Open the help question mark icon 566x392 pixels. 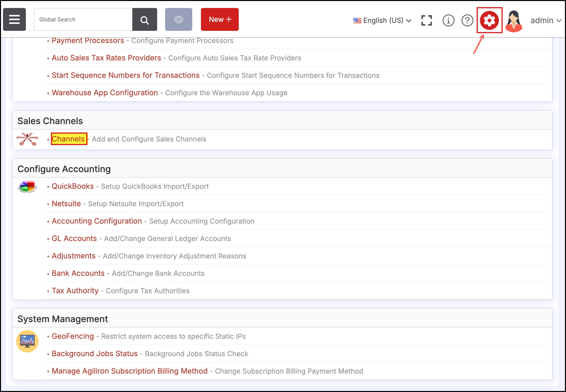tap(467, 20)
